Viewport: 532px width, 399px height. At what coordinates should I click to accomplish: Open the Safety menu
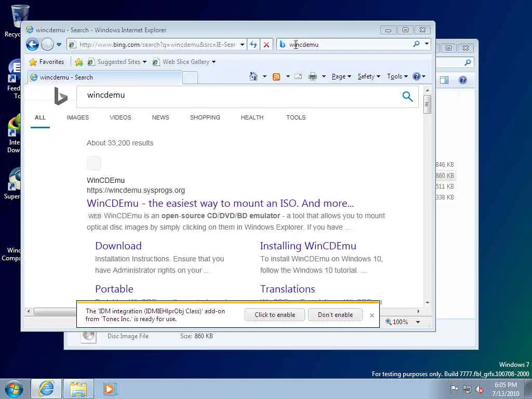click(x=369, y=76)
